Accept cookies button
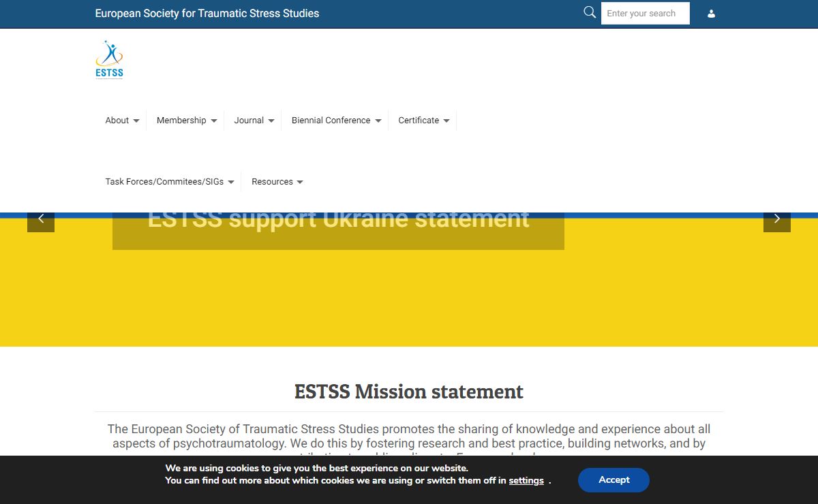818x504 pixels. tap(613, 479)
